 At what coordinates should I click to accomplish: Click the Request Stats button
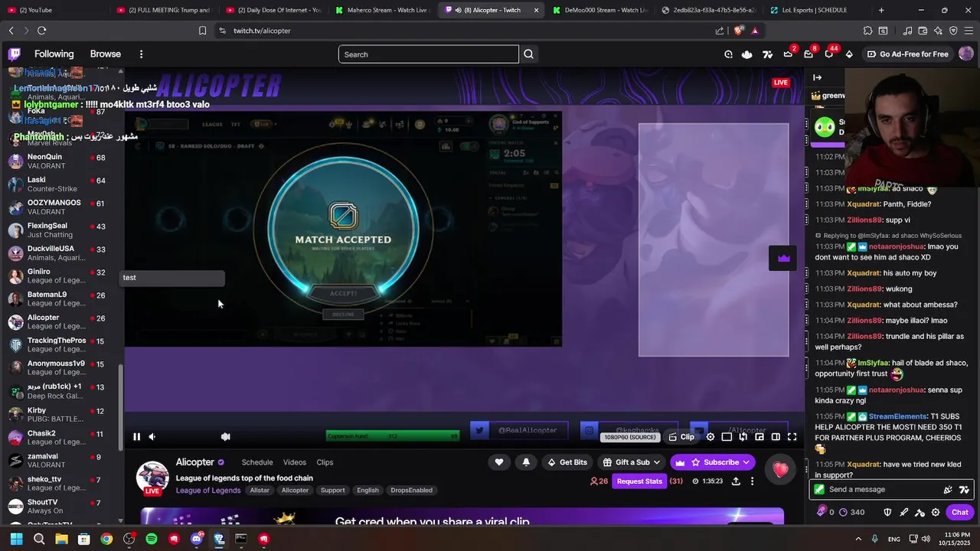coord(639,481)
